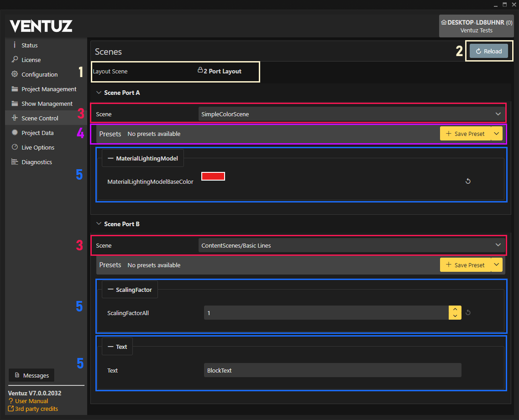Click the License key icon
Screen dimensions: 519x420
tap(15, 60)
